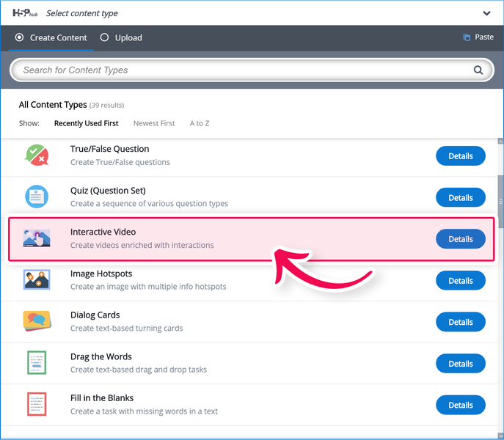Image resolution: width=504 pixels, height=440 pixels.
Task: Sort content types A to Z
Action: [200, 123]
